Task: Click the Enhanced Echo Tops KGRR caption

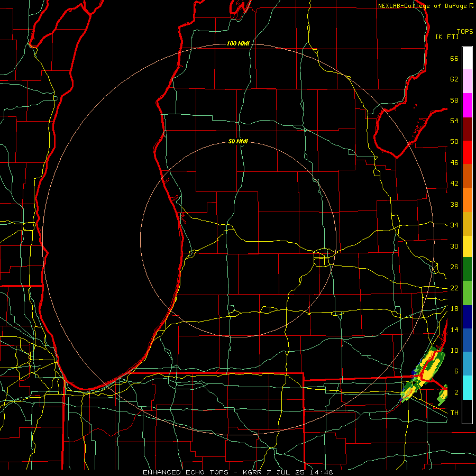Action: pyautogui.click(x=237, y=472)
